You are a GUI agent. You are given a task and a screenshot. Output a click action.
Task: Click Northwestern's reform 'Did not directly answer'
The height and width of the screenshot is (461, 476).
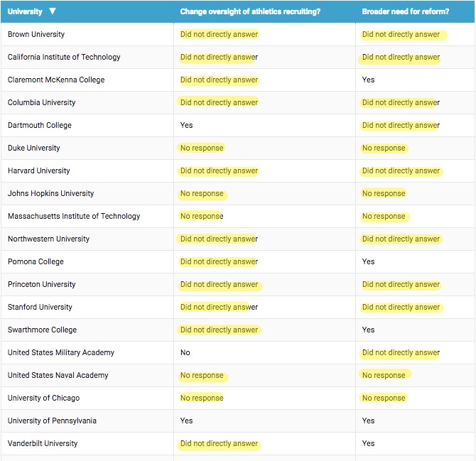coord(401,239)
